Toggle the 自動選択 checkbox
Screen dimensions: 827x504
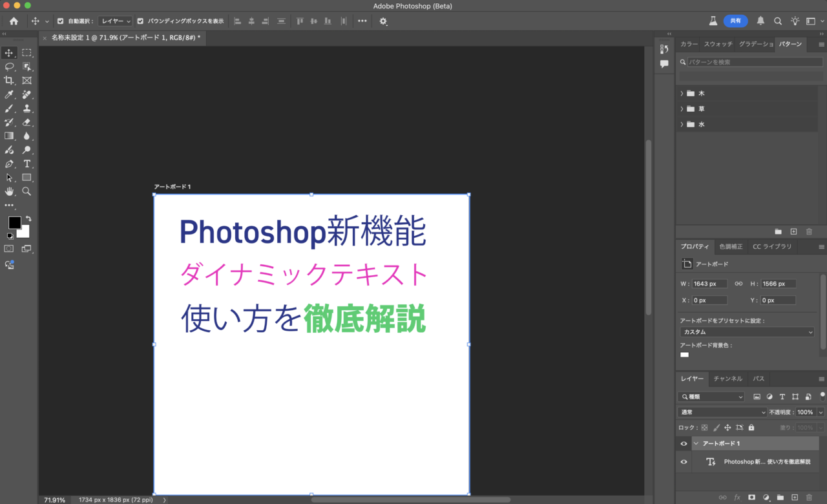pyautogui.click(x=60, y=21)
